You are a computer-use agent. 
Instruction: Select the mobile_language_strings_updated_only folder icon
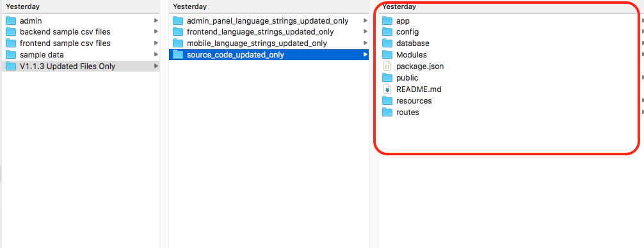178,43
